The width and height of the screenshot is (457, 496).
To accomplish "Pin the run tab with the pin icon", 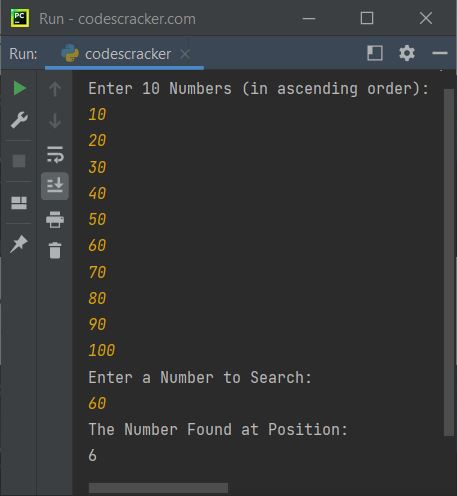I will point(19,244).
